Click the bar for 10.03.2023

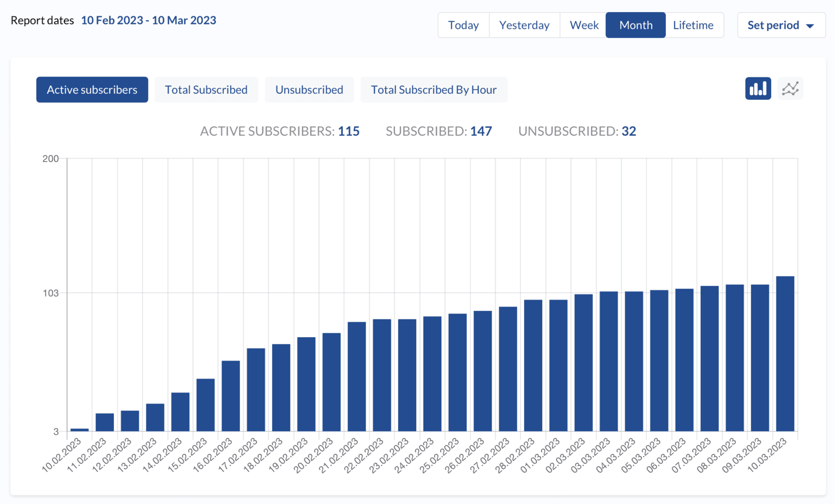point(785,355)
